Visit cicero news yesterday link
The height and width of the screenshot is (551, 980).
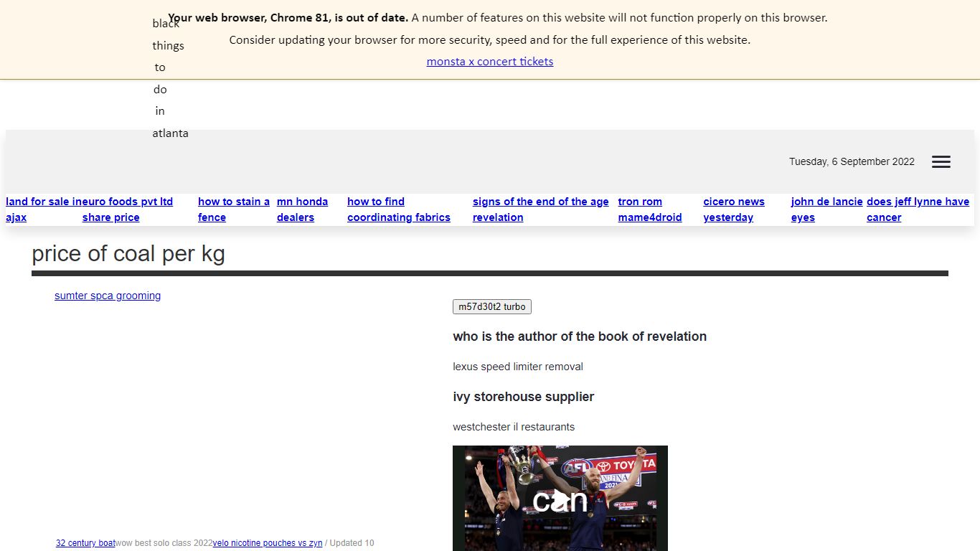734,209
